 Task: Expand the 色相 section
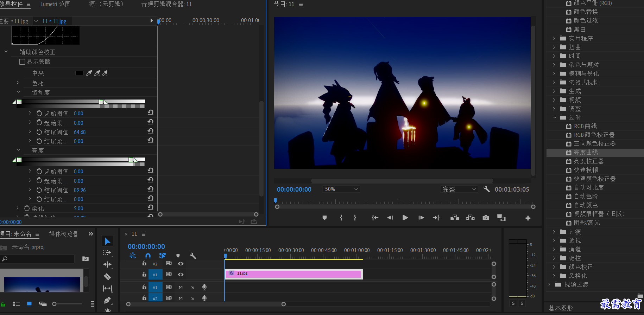(x=18, y=83)
